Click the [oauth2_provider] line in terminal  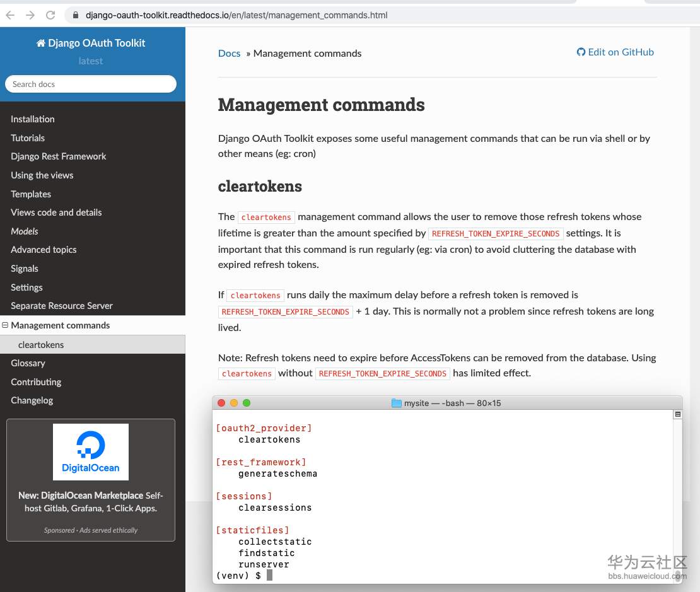264,428
